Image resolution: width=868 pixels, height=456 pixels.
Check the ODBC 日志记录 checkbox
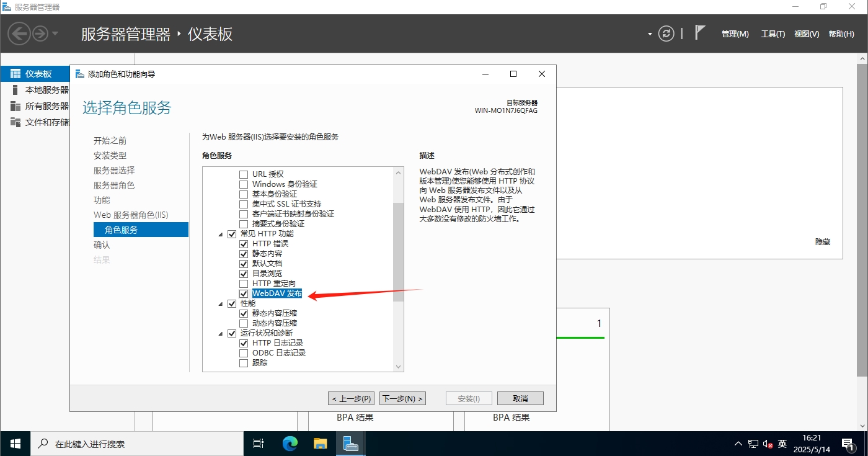[244, 353]
